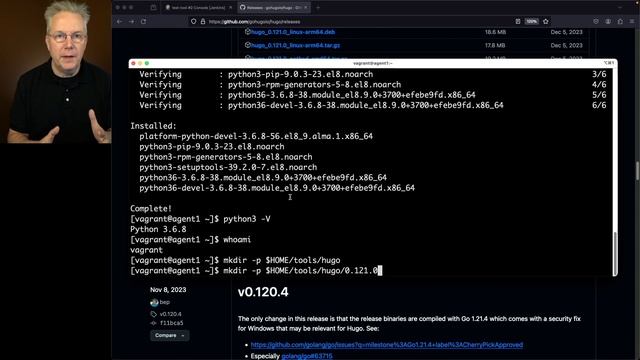Viewport: 640px width, 360px height.
Task: Reset the 100% zoom level badge
Action: (x=531, y=22)
